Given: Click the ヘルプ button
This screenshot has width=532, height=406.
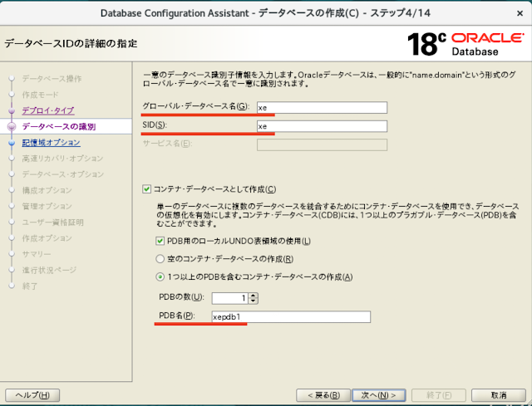Looking at the screenshot, I should click(x=32, y=395).
